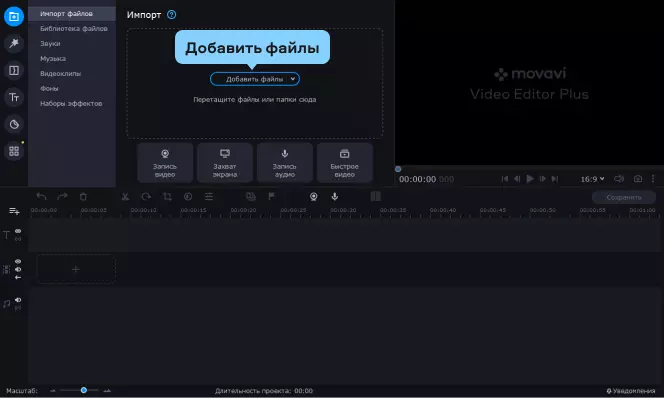The height and width of the screenshot is (398, 664).
Task: Click the toolbar icon right of microphone
Action: tap(376, 197)
